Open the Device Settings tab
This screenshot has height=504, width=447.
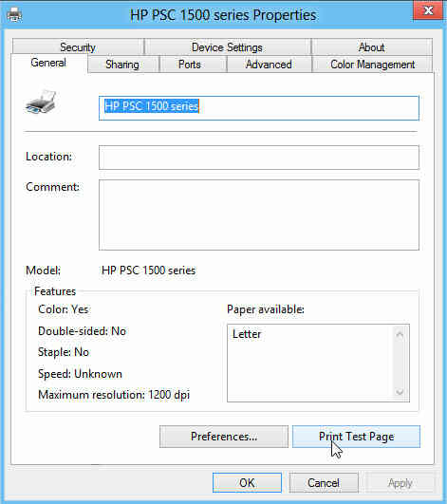pos(227,47)
